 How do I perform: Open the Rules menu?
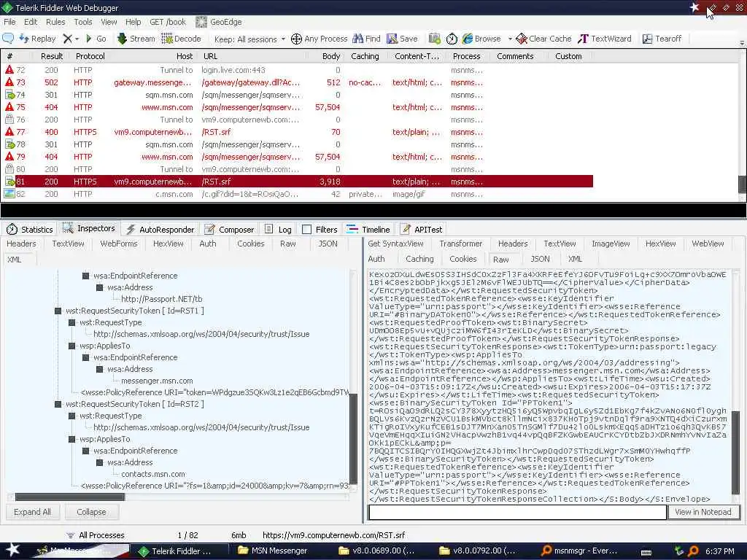pyautogui.click(x=55, y=22)
